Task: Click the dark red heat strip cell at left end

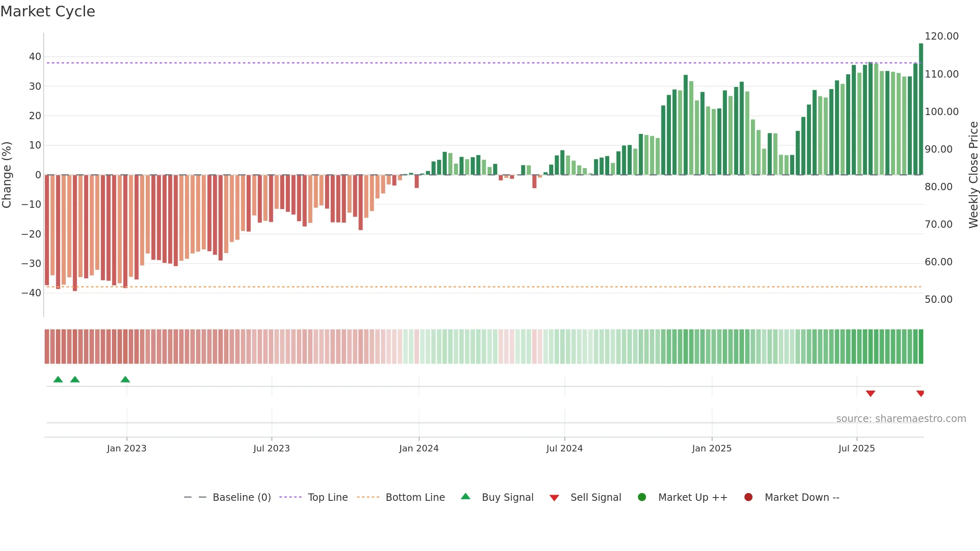Action: 47,347
